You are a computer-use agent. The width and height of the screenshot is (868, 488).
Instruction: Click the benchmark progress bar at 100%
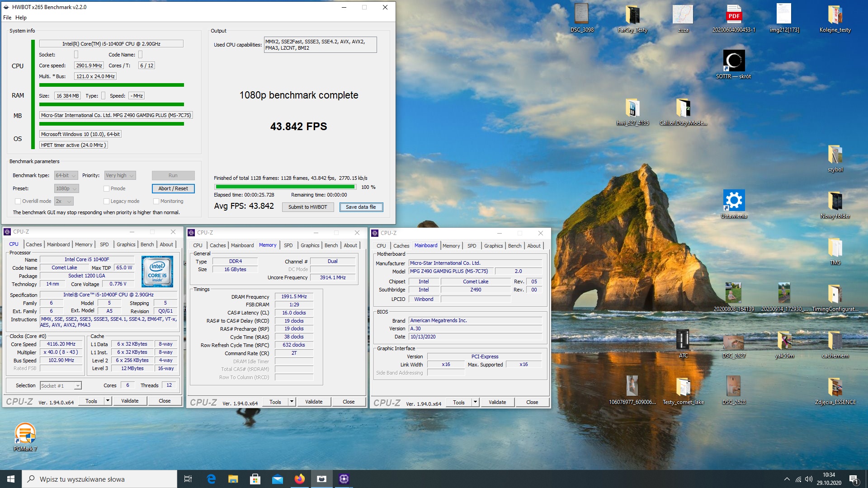pyautogui.click(x=285, y=187)
